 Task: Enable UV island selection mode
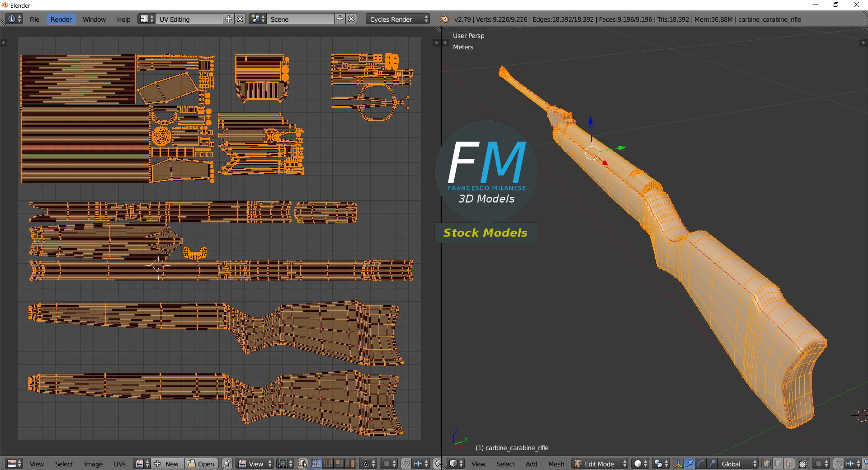(350, 464)
